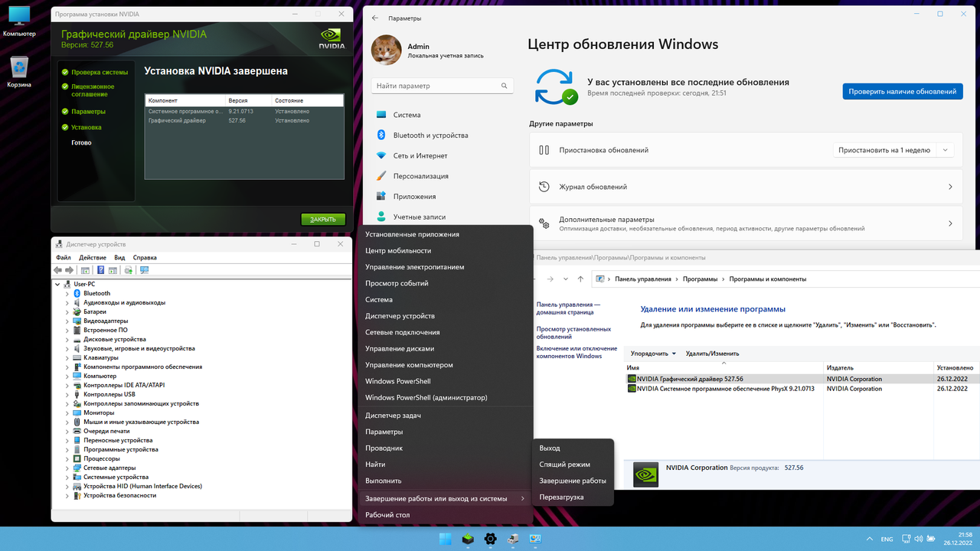Open Персонализация in Settings sidebar
Screen dimensions: 980x551
pos(421,176)
